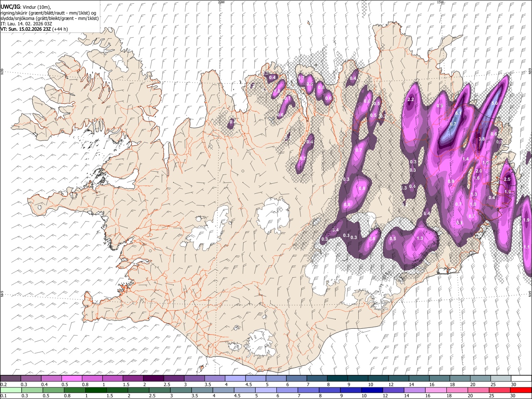Click the 16–18 light pink rain legend swatch
Image resolution: width=532 pixels, height=399 pixels.
click(436, 390)
